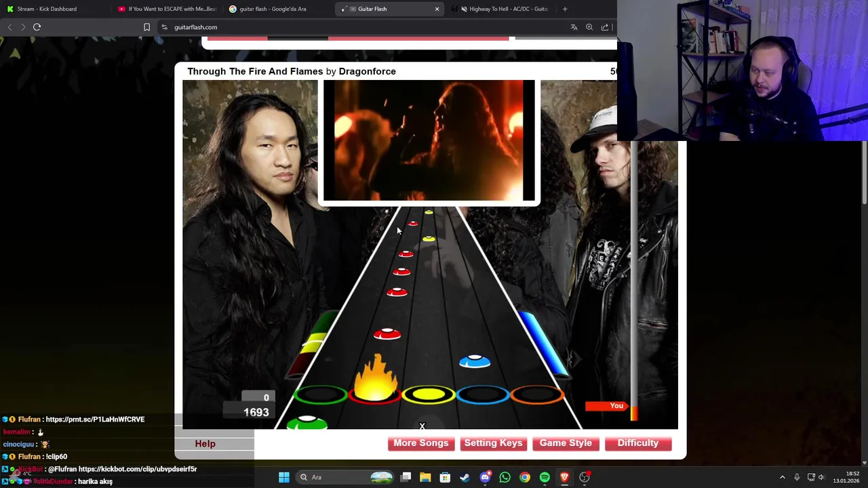Open the page translate icon
868x488 pixels.
(x=574, y=27)
